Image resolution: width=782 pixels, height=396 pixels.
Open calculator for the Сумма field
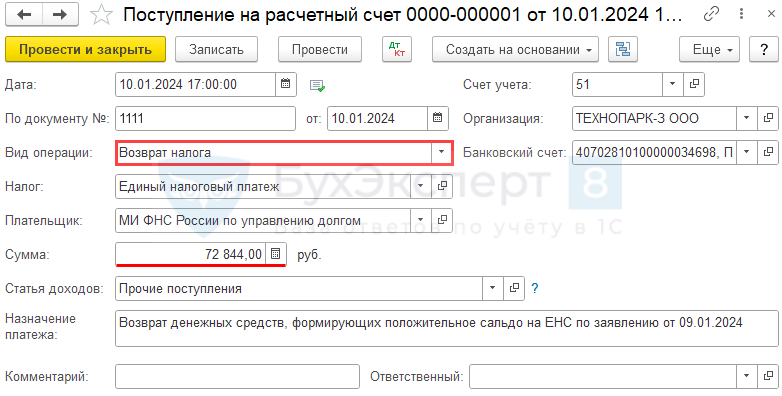[x=275, y=254]
